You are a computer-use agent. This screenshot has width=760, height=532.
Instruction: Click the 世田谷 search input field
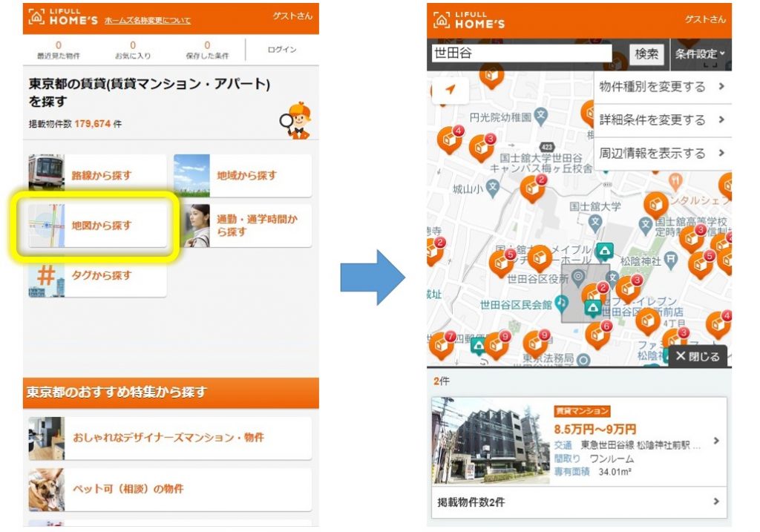click(x=522, y=53)
